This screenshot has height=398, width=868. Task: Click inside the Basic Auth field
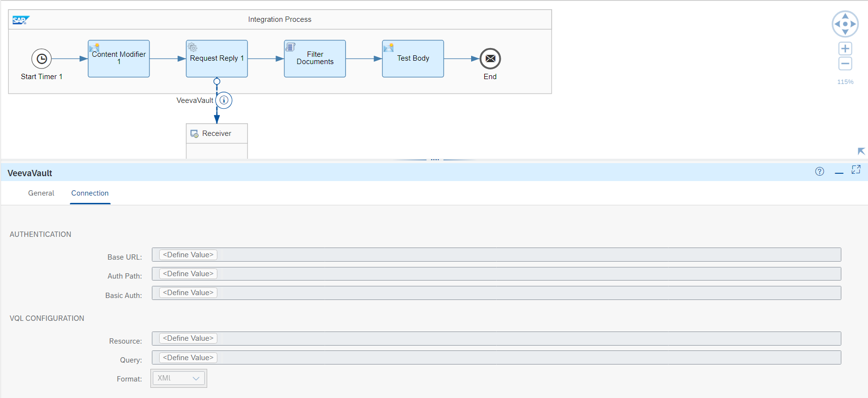click(x=496, y=293)
